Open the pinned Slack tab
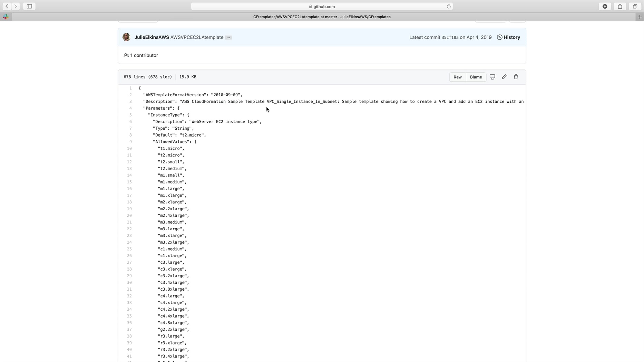Viewport: 644px width, 362px height. point(6,17)
